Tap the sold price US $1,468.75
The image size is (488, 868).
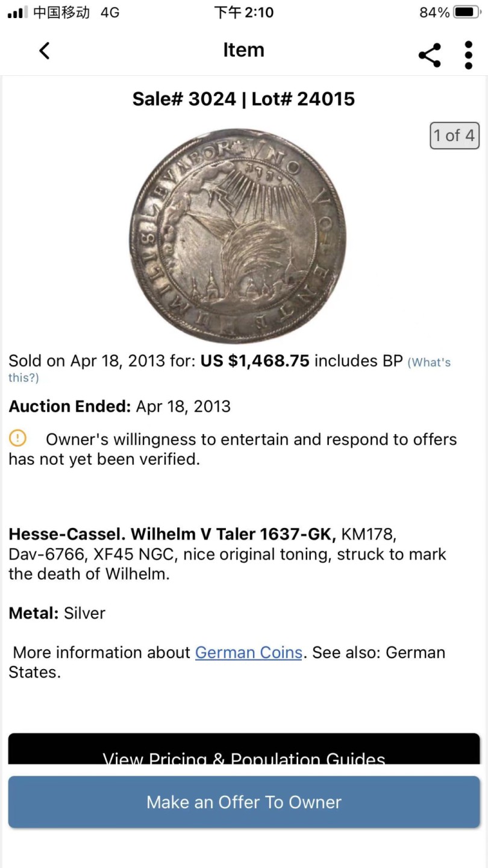click(255, 361)
